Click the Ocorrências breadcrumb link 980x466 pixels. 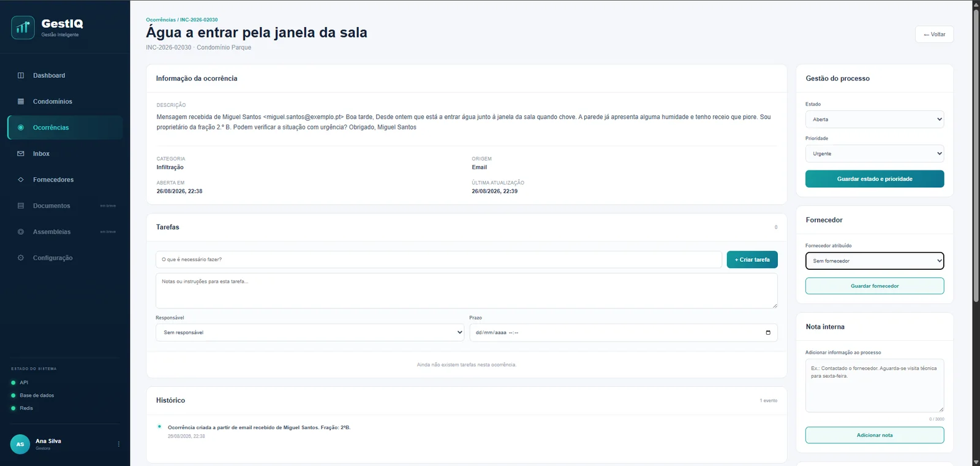click(160, 20)
